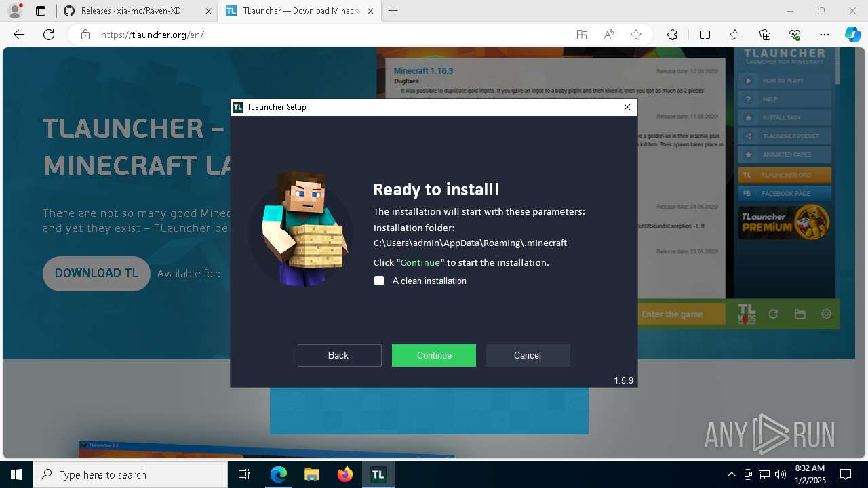Open File Explorer from the taskbar
The width and height of the screenshot is (868, 488).
[312, 474]
